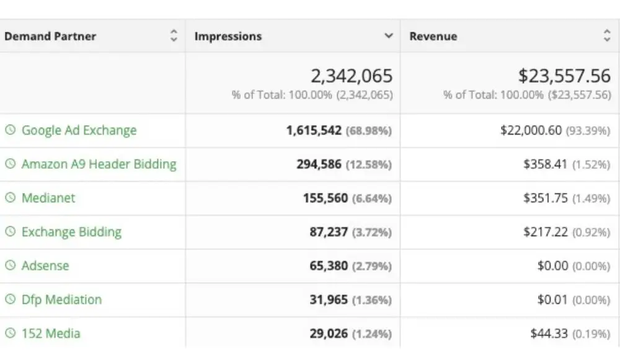This screenshot has width=620, height=364.
Task: Open the Exchange Bidding partner link
Action: click(x=71, y=232)
